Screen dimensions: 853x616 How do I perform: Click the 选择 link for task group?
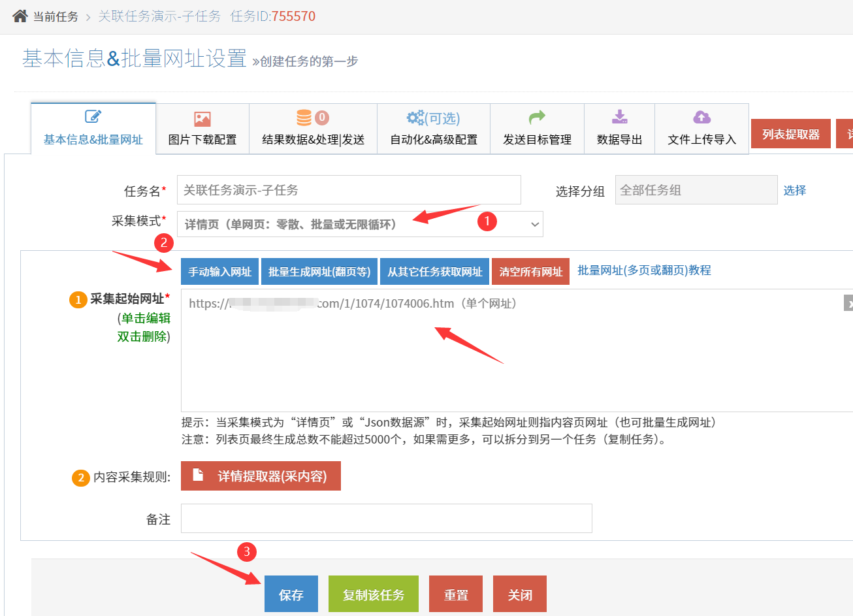coord(794,190)
